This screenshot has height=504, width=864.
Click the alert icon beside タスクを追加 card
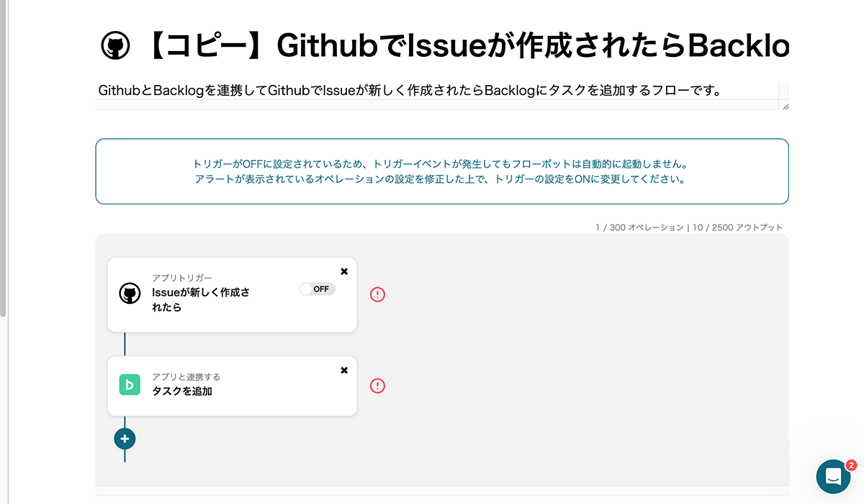(x=378, y=386)
